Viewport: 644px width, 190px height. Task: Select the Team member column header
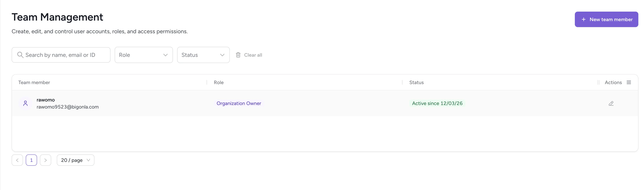(34, 82)
